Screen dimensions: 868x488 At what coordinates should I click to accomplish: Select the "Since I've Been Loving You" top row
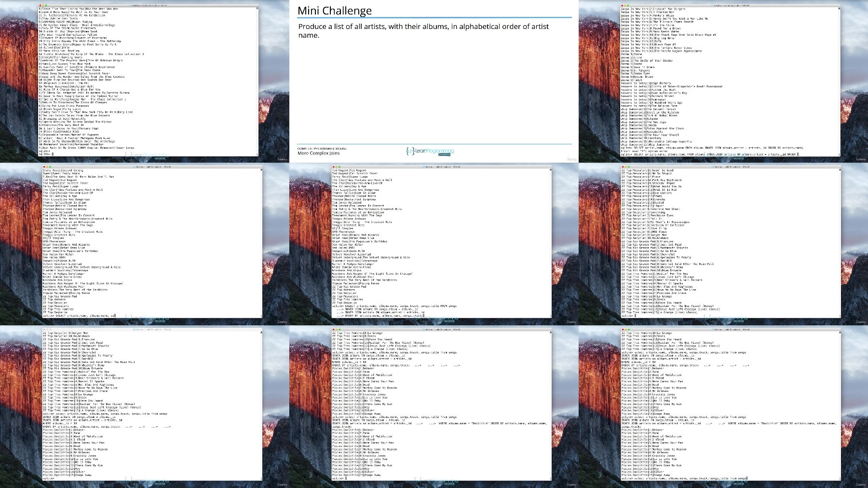pyautogui.click(x=79, y=9)
